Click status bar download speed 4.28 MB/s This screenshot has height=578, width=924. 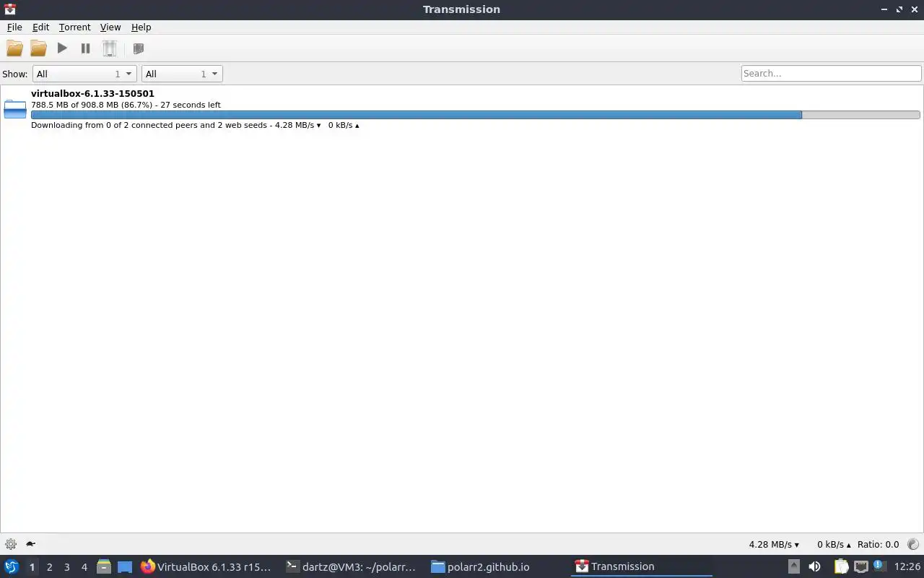[774, 544]
